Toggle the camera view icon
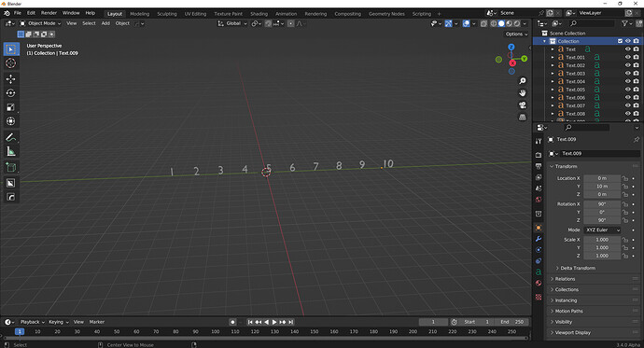The image size is (644, 348). 523,105
